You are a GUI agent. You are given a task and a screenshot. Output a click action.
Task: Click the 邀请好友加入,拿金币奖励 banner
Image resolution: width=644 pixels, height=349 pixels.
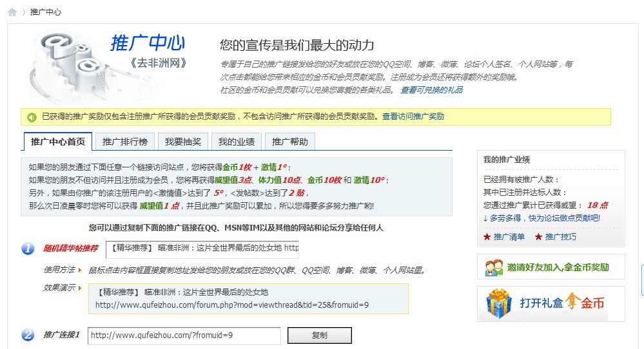(x=551, y=267)
